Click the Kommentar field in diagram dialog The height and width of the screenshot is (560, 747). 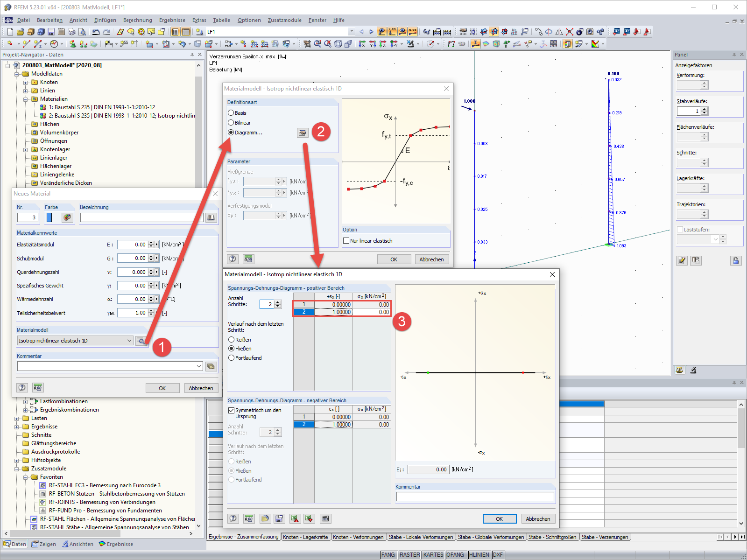click(475, 497)
